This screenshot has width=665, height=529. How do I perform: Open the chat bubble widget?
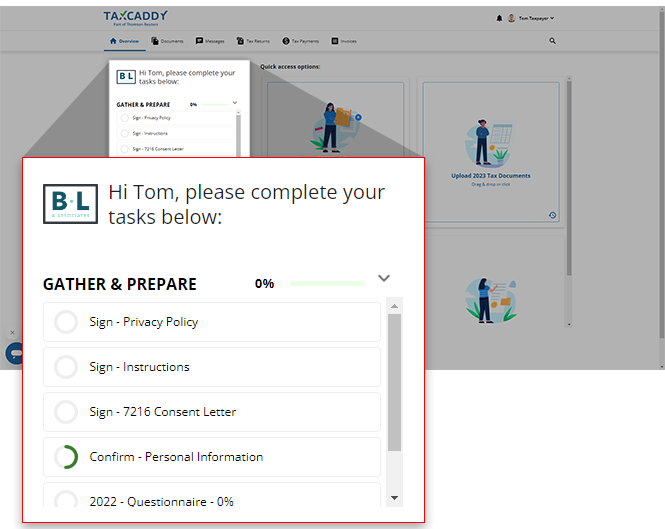pos(15,353)
